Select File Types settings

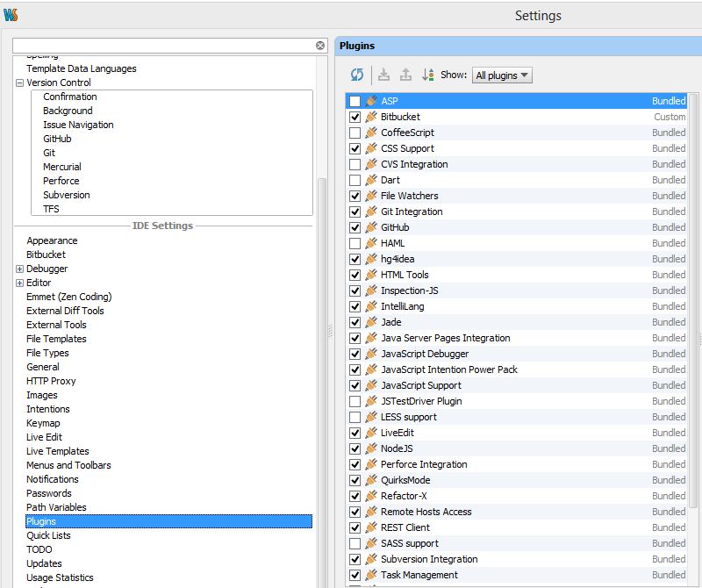point(47,353)
